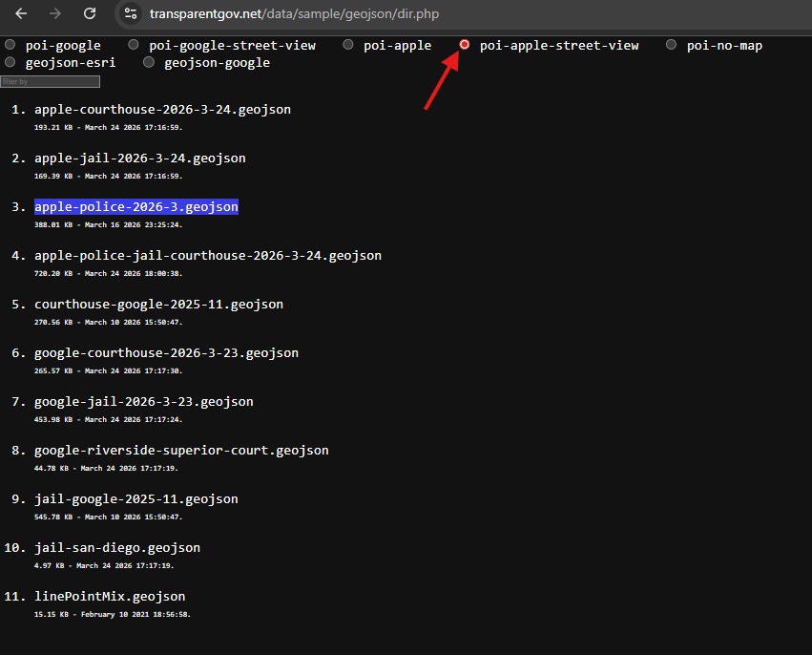Choose poi-google-street-view radio option
Viewport: 812px width, 655px height.
[x=134, y=45]
